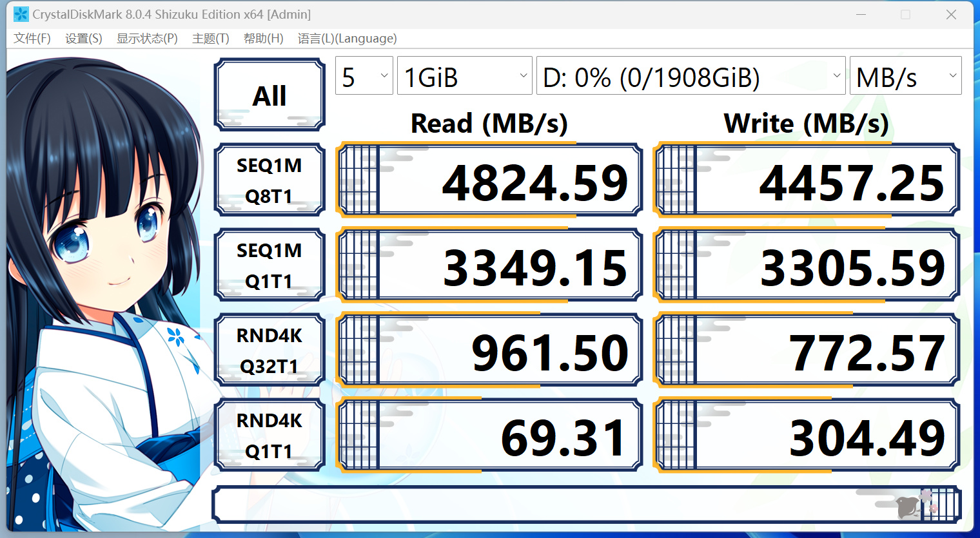Image resolution: width=980 pixels, height=538 pixels.
Task: Open the test size dropdown showing 1GiB
Action: point(464,75)
